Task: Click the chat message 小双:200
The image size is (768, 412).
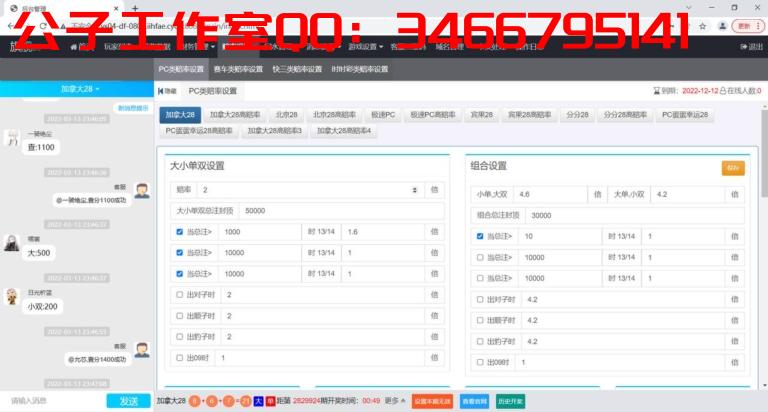Action: click(x=43, y=307)
